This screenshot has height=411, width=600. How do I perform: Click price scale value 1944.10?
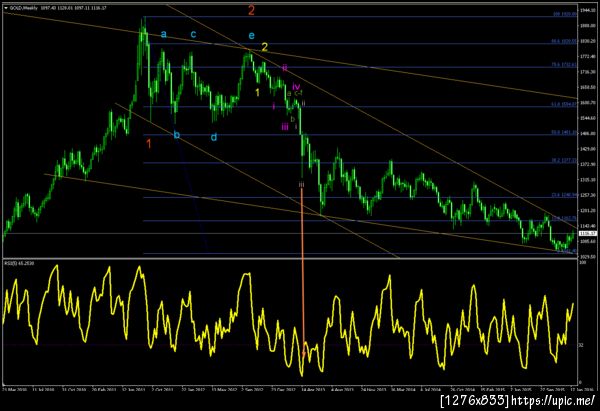(x=588, y=10)
